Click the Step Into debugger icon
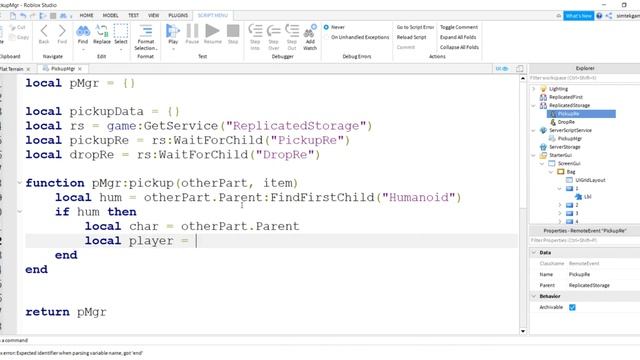The height and width of the screenshot is (360, 640). (255, 31)
